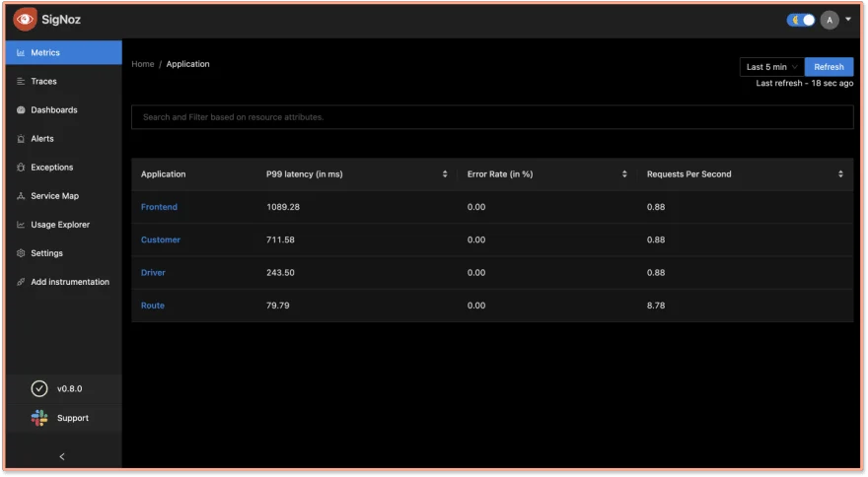This screenshot has width=868, height=477.
Task: Click the Exceptions bug icon
Action: [21, 168]
